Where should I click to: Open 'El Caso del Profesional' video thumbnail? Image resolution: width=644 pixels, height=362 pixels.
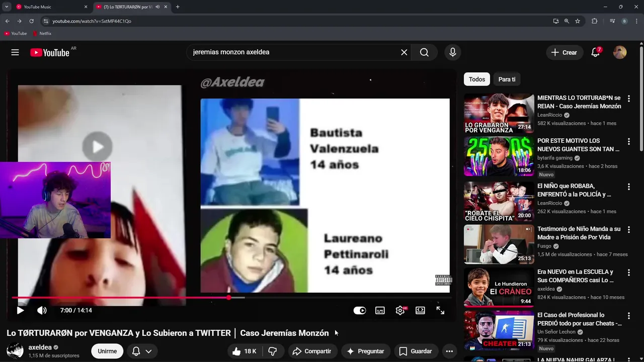(x=499, y=330)
